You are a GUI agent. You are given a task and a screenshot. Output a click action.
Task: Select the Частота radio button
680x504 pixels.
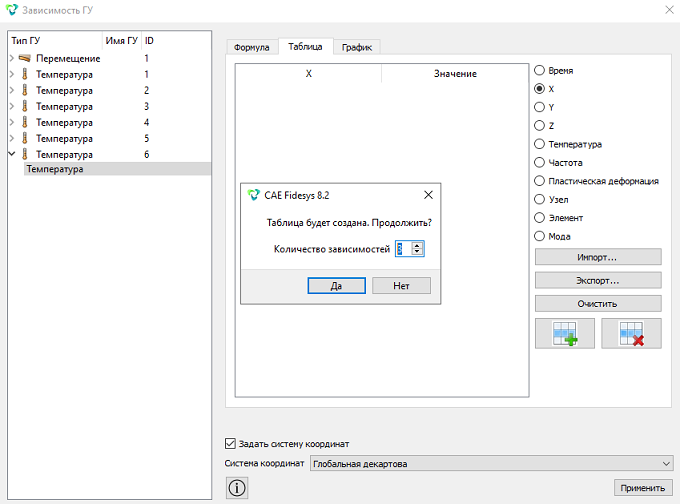point(539,162)
